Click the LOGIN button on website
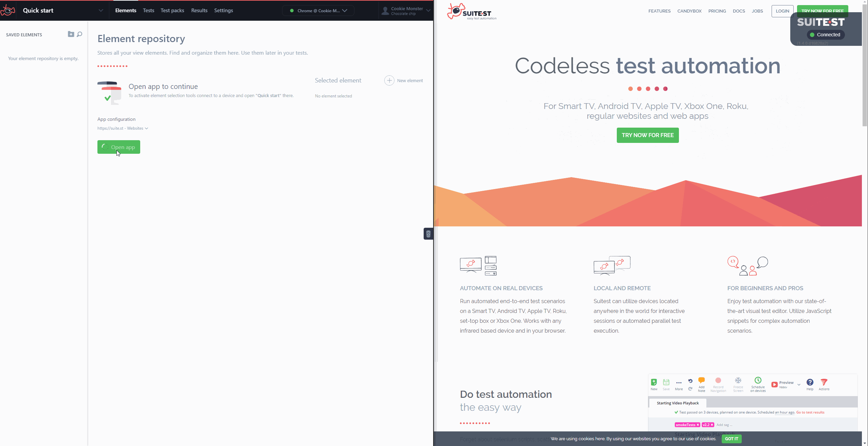 (782, 11)
